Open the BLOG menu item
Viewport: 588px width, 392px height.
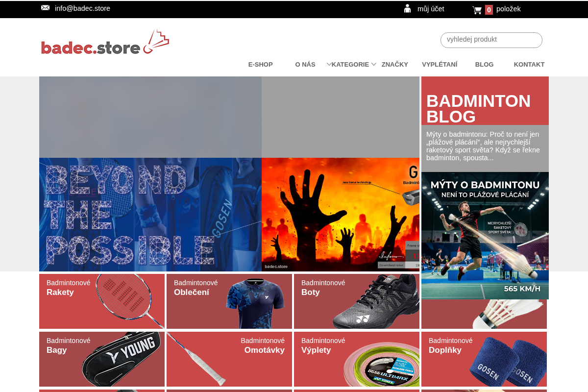coord(484,64)
